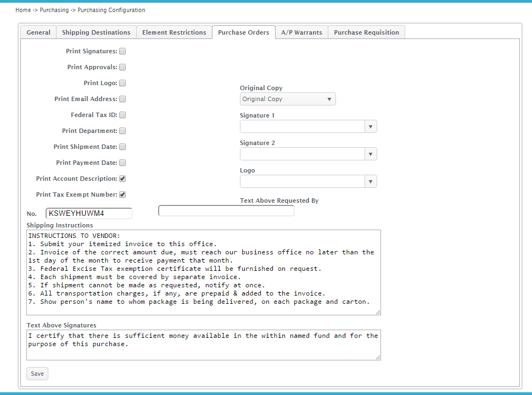Click in the Text Above Signatures textarea

pyautogui.click(x=204, y=345)
